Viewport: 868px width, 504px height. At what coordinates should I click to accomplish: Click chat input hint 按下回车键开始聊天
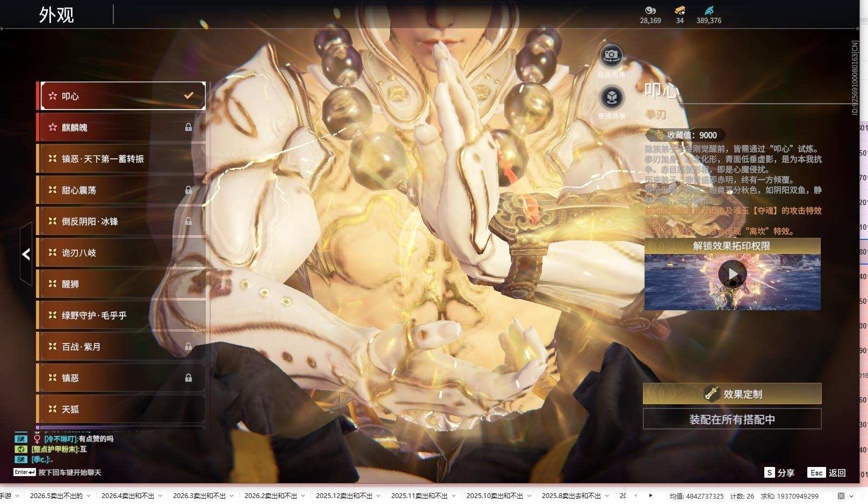pyautogui.click(x=70, y=472)
